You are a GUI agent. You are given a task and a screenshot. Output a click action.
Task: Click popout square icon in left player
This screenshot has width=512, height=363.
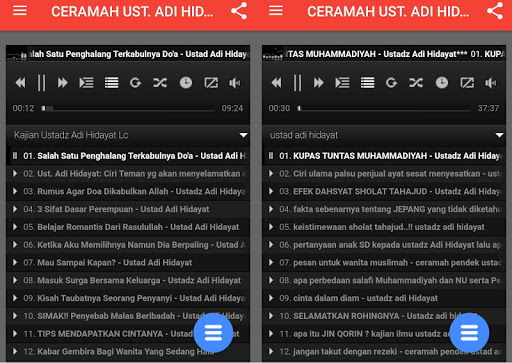click(x=211, y=82)
